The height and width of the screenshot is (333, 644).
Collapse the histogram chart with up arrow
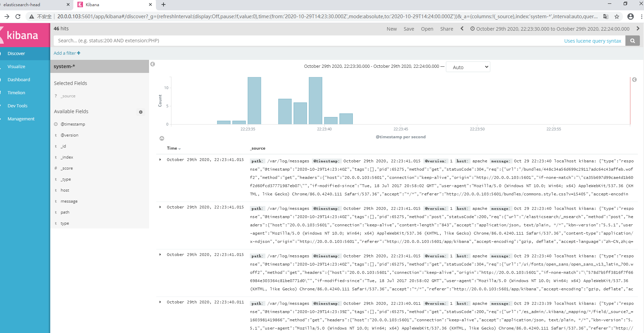tap(162, 138)
